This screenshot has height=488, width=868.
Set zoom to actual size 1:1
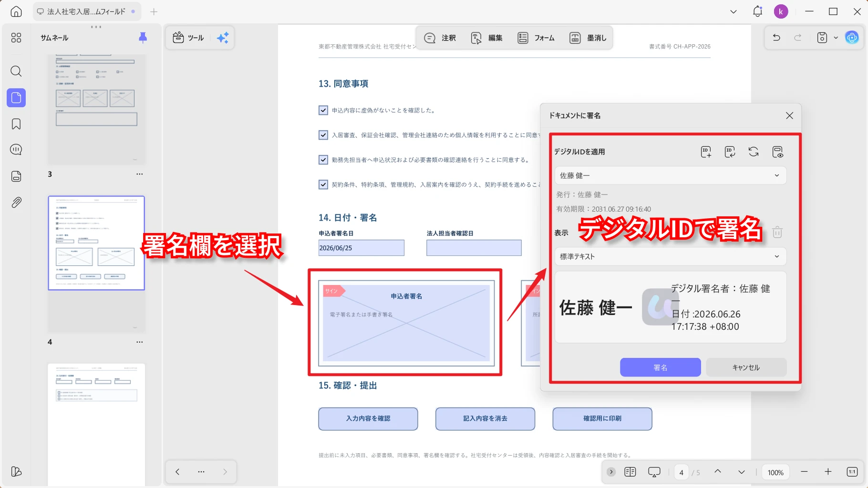[x=852, y=472]
